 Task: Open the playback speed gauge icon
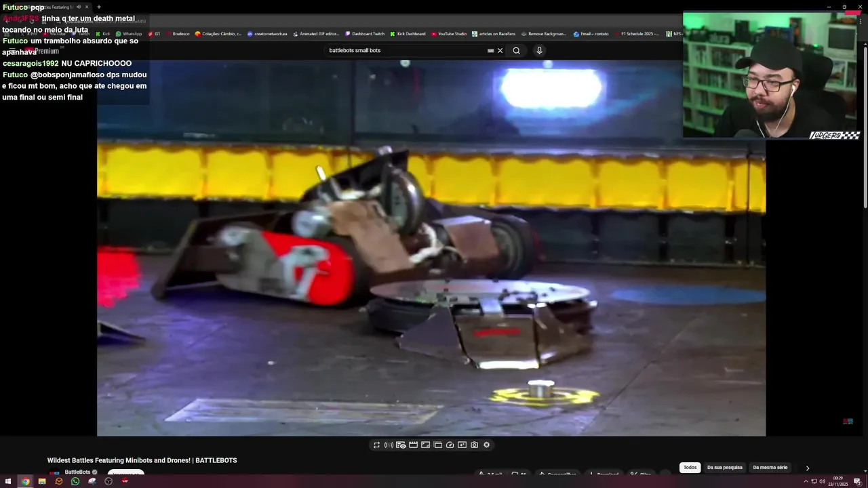click(x=450, y=445)
